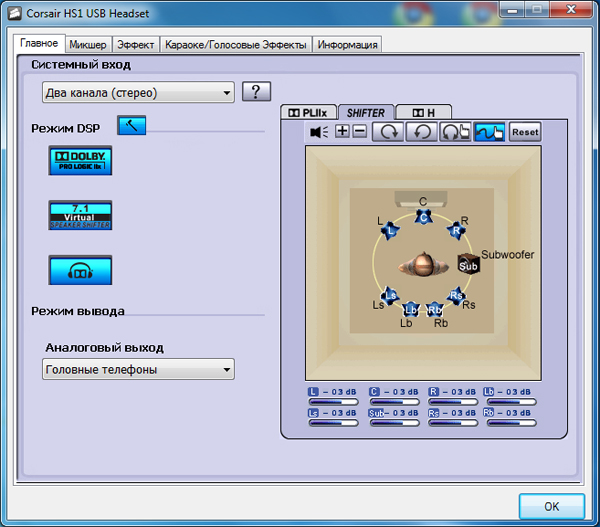Switch to the Микшер tab

click(x=88, y=45)
